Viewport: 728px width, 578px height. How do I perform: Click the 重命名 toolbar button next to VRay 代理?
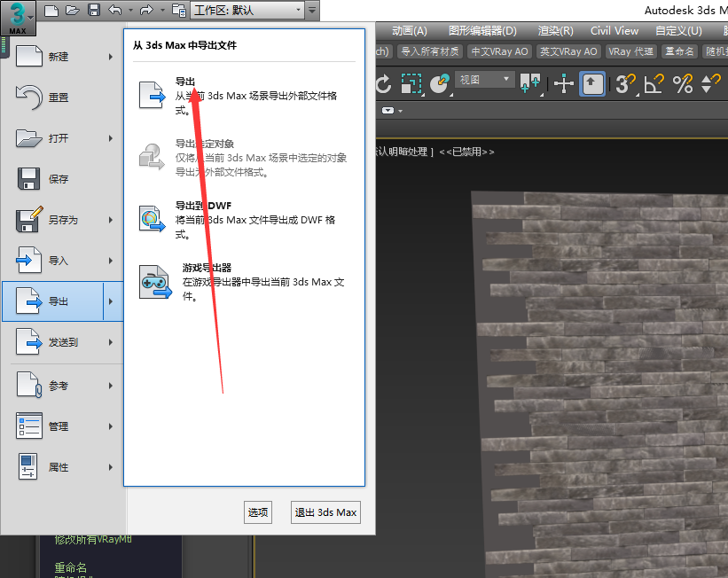(679, 51)
